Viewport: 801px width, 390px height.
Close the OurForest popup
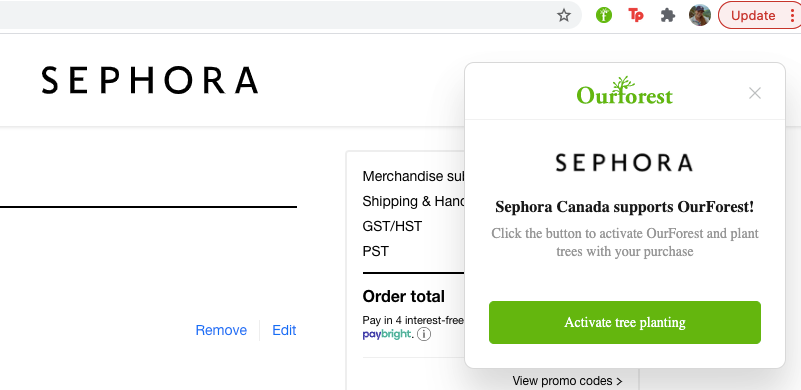755,93
